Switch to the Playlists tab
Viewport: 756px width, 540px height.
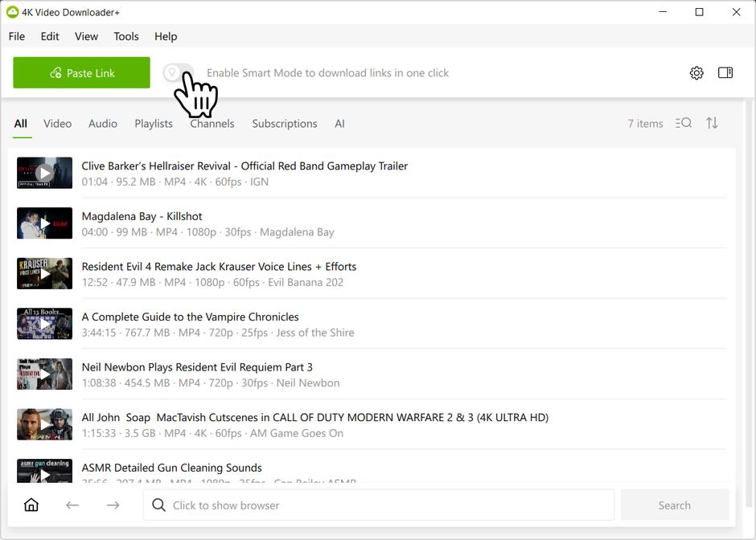(x=154, y=124)
